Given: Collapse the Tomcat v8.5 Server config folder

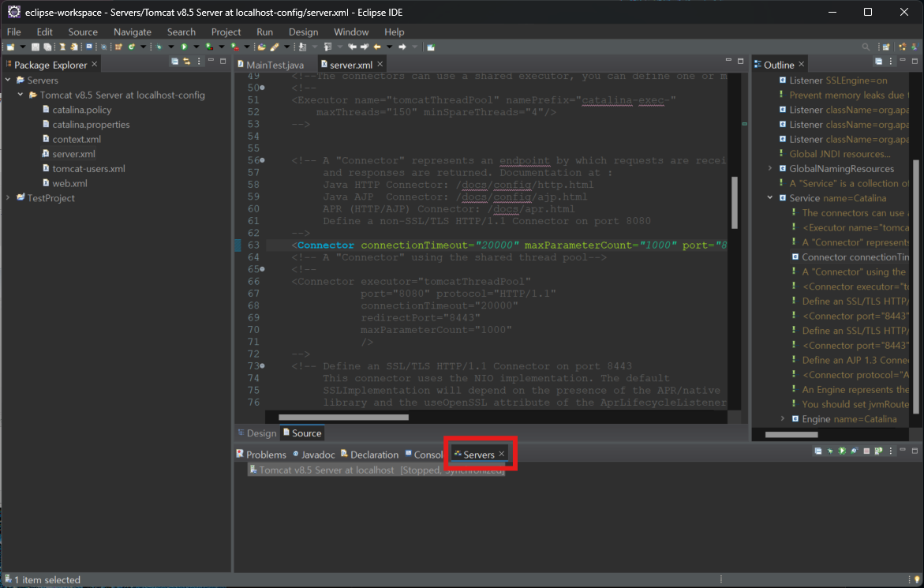Looking at the screenshot, I should click(21, 94).
